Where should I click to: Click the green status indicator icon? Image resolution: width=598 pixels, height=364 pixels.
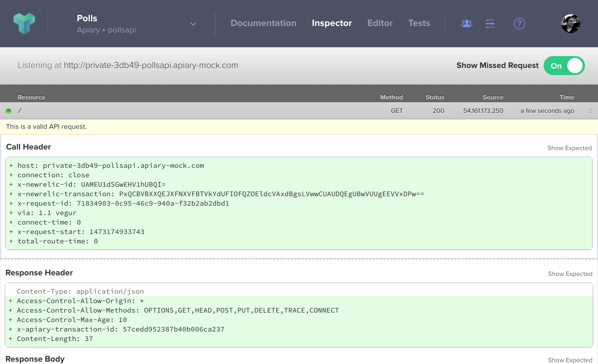(x=9, y=111)
